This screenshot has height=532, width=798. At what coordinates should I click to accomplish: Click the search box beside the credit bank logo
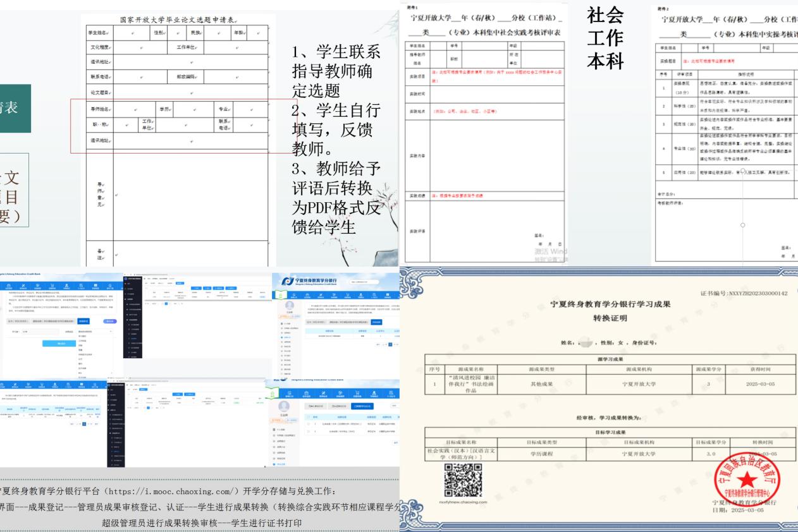coord(364,282)
